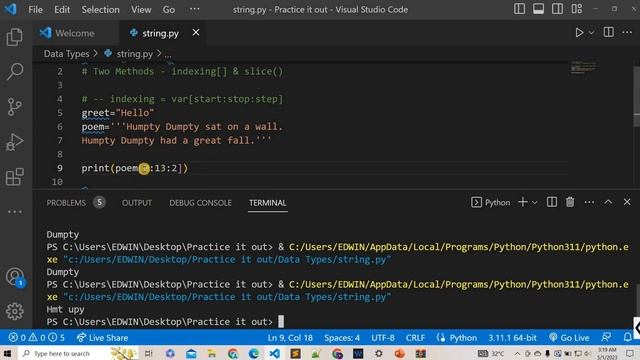Viewport: 640px width, 360px height.
Task: Go to line via Ln 9, Col 18
Action: pos(290,338)
